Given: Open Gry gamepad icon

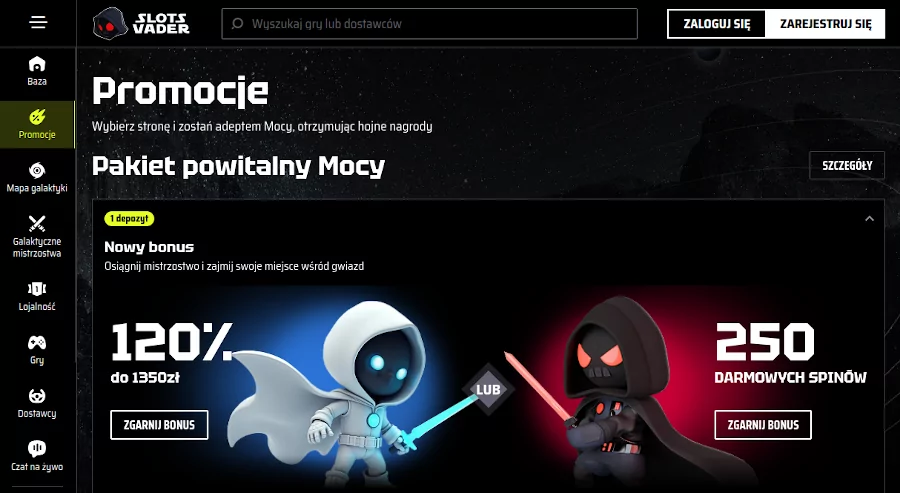Looking at the screenshot, I should coord(37,343).
